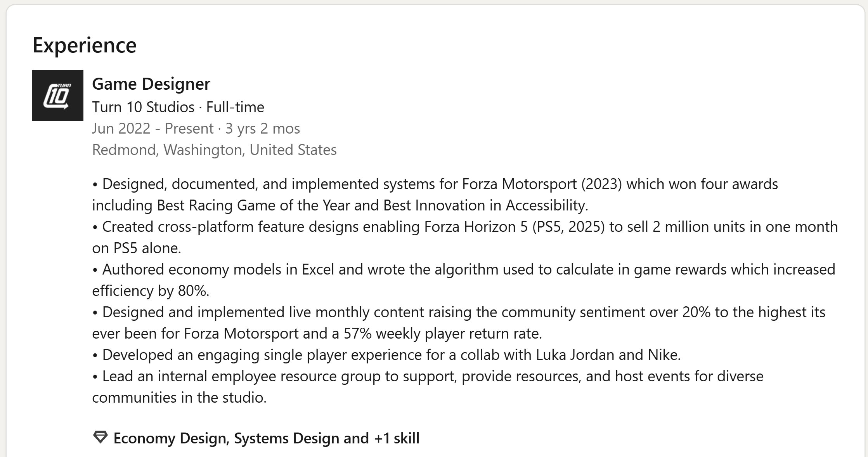
Task: Click the 3 yrs 2 mos duration text
Action: coord(263,129)
